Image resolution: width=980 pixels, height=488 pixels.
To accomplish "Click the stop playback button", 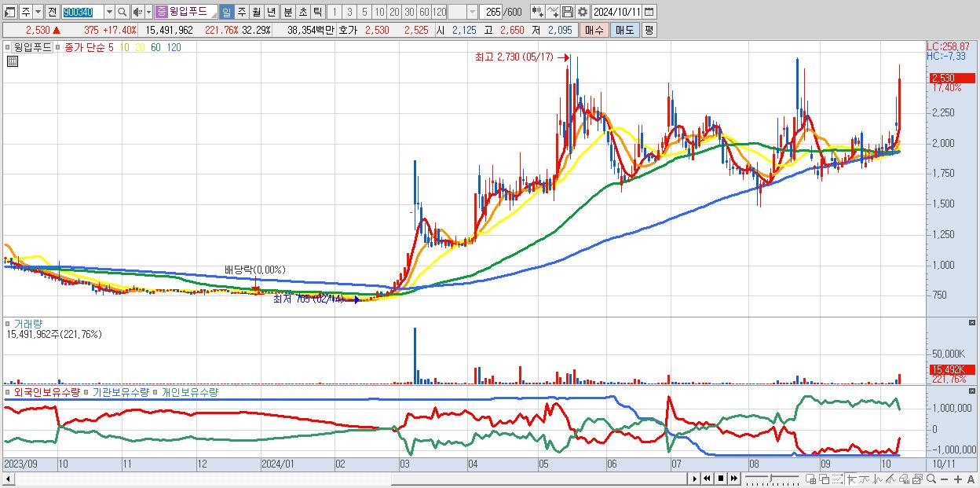I will (720, 479).
